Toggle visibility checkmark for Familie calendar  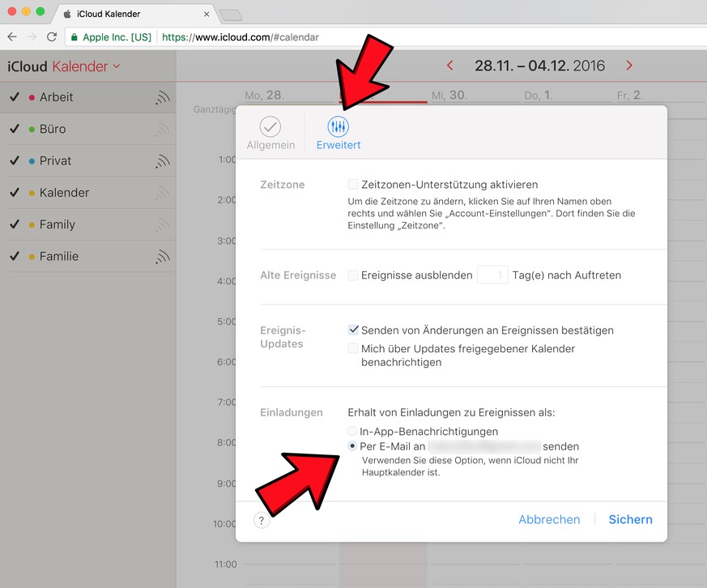15,256
